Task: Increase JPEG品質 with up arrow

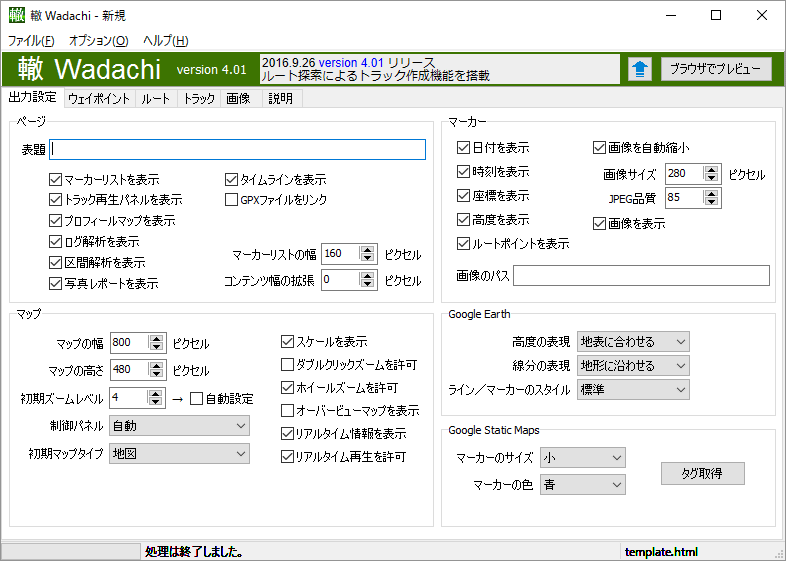Action: [x=711, y=194]
